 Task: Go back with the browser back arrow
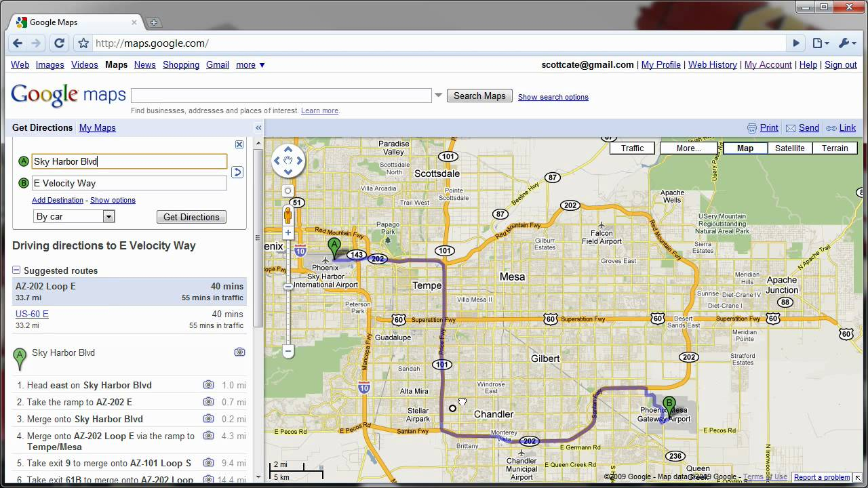point(18,43)
